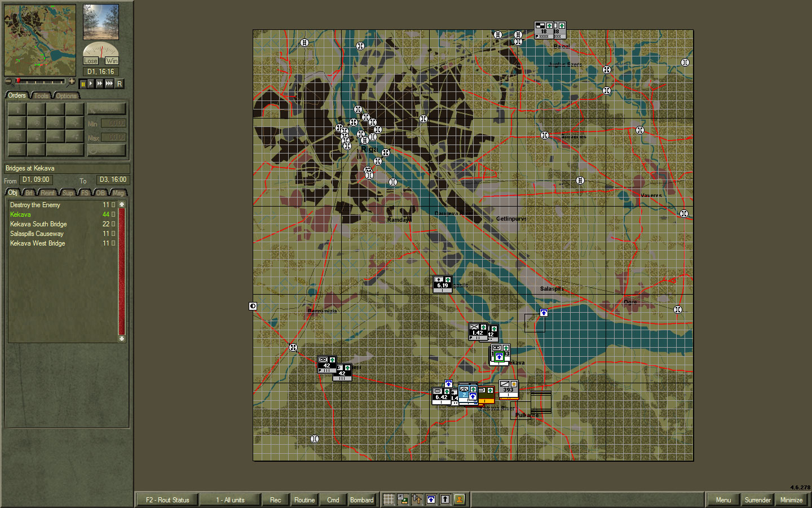Select the 6.19 unit counter on map
Image resolution: width=812 pixels, height=508 pixels.
point(443,284)
